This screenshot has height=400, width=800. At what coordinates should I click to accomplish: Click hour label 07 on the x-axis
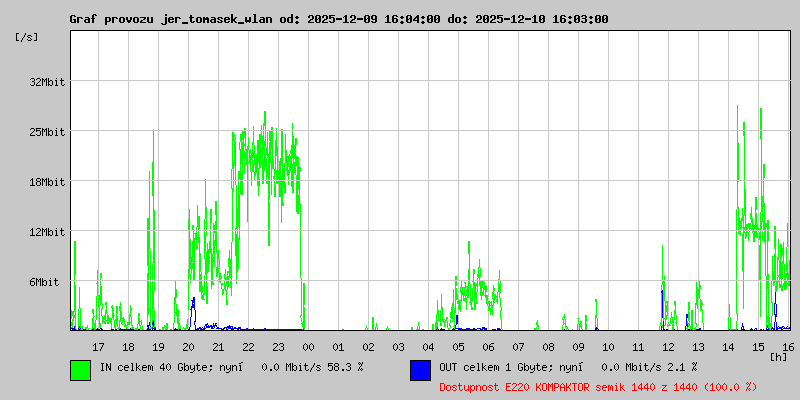point(518,347)
